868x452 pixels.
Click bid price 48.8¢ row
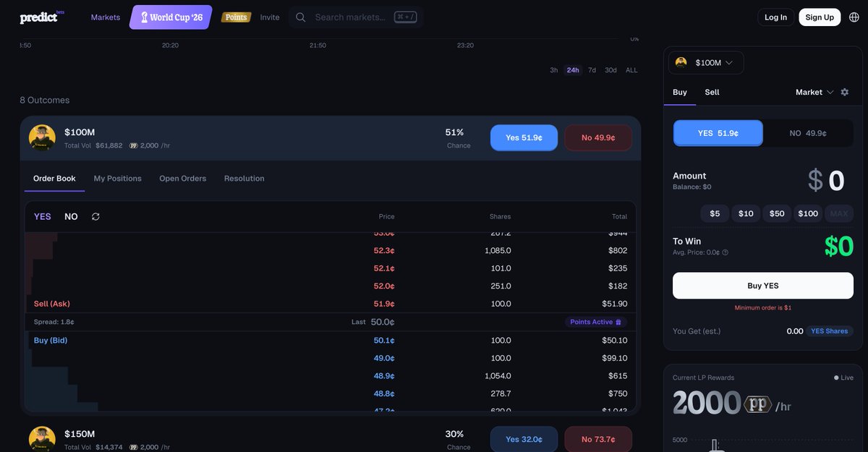[331, 393]
